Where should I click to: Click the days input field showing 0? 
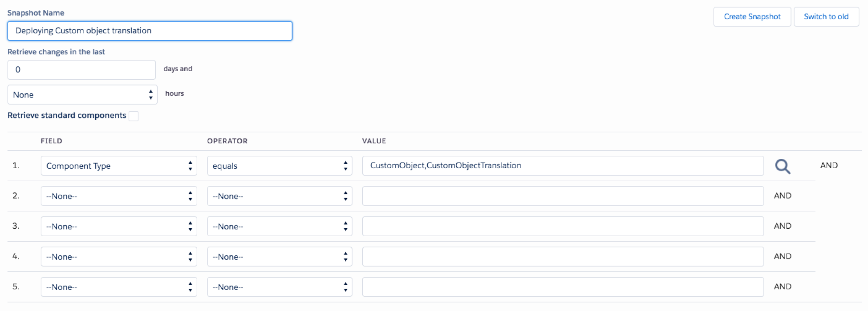tap(81, 70)
